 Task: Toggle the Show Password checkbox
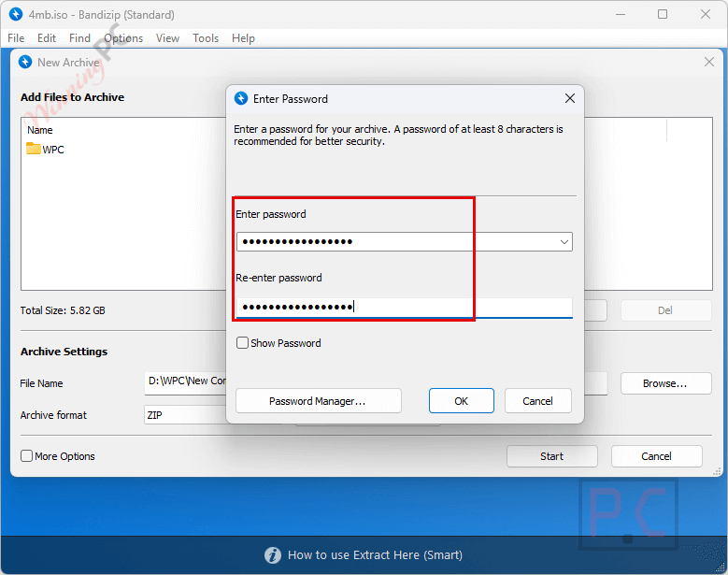242,343
